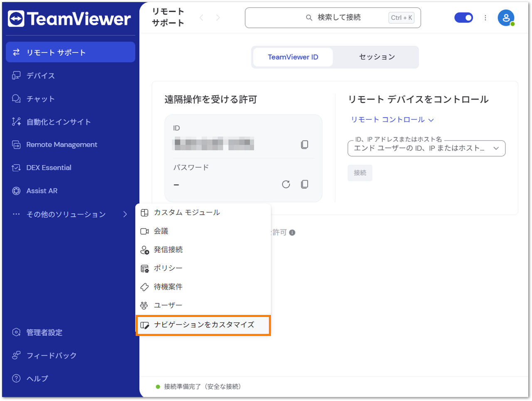Copy the TeamViewer ID to clipboard
Viewport: 532px width, 401px height.
305,144
